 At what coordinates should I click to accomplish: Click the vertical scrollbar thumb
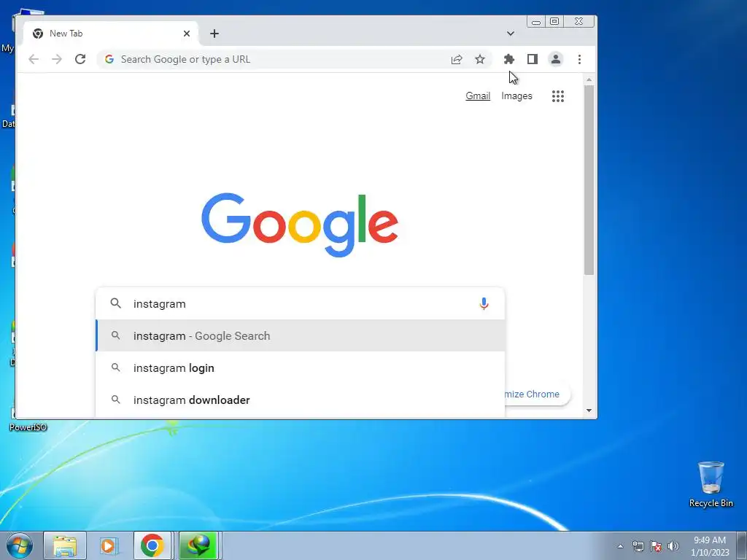[x=589, y=180]
